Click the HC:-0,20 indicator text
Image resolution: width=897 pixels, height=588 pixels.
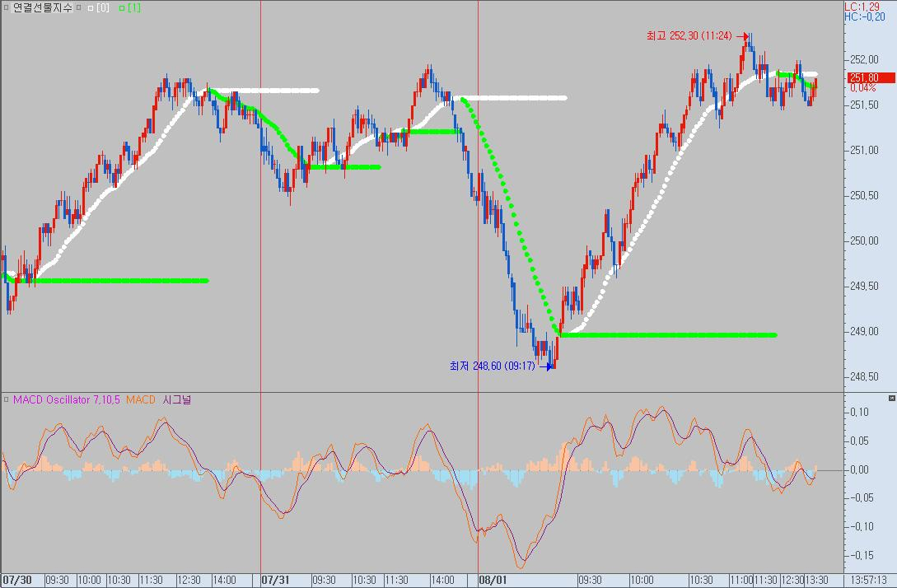click(x=864, y=16)
